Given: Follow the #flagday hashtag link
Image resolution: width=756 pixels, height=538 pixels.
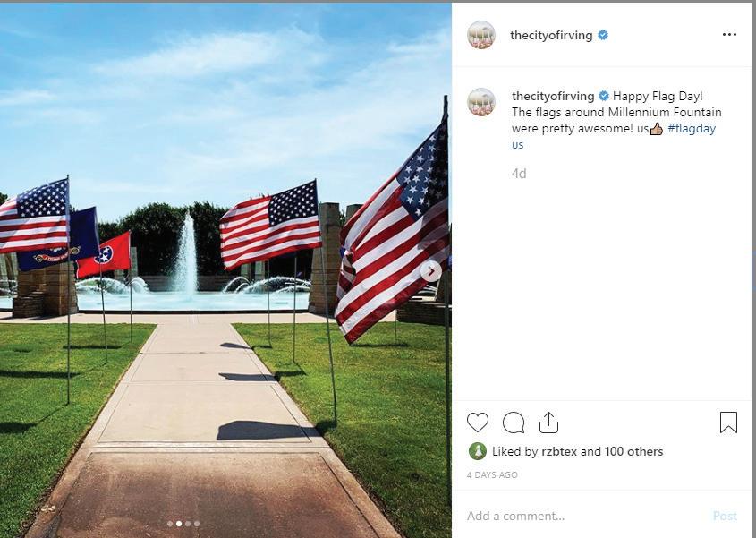Looking at the screenshot, I should pos(692,129).
